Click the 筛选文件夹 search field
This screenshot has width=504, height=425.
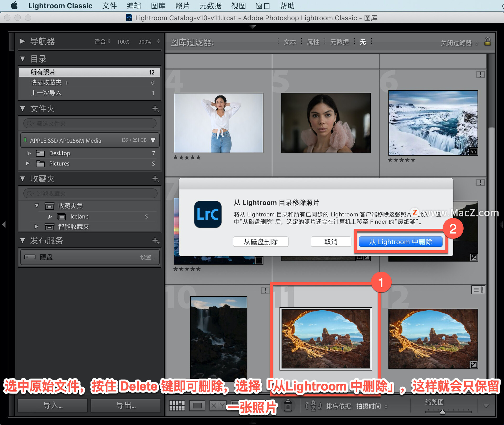[90, 123]
